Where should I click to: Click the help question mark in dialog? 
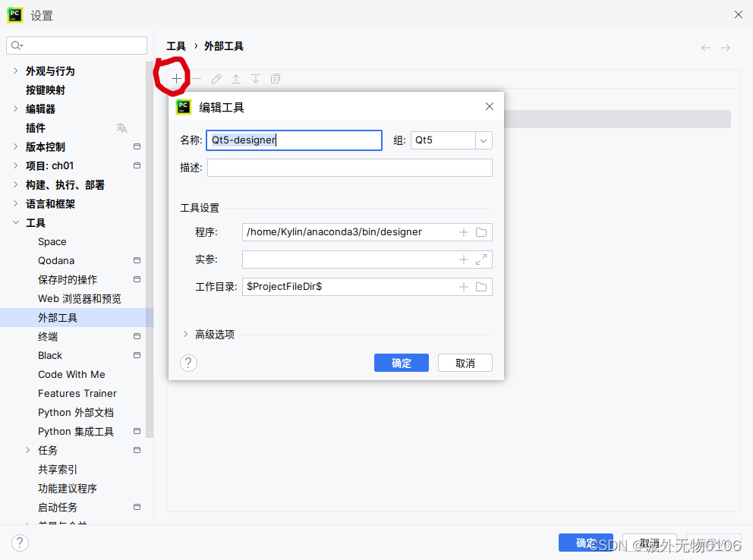click(187, 363)
